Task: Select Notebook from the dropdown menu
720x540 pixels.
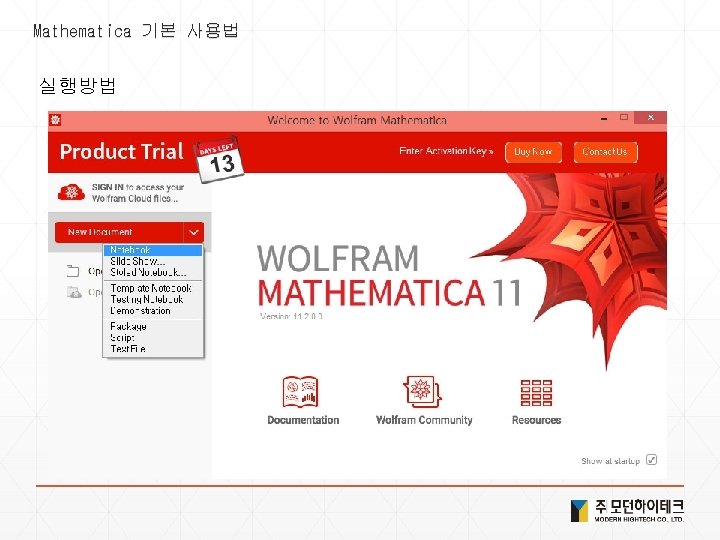Action: (153, 250)
